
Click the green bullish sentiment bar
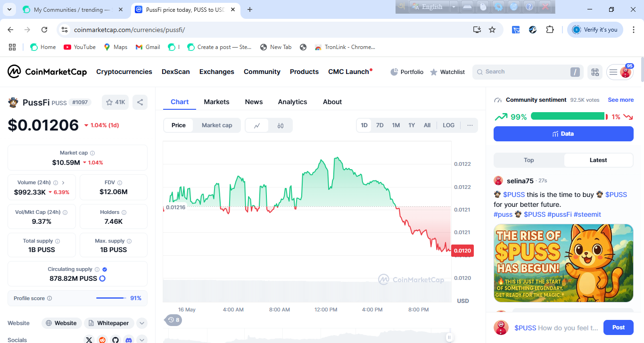[x=568, y=116]
